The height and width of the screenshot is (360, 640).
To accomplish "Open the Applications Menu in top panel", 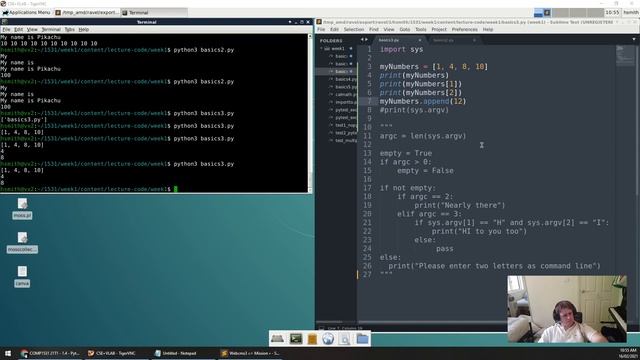I will point(27,13).
